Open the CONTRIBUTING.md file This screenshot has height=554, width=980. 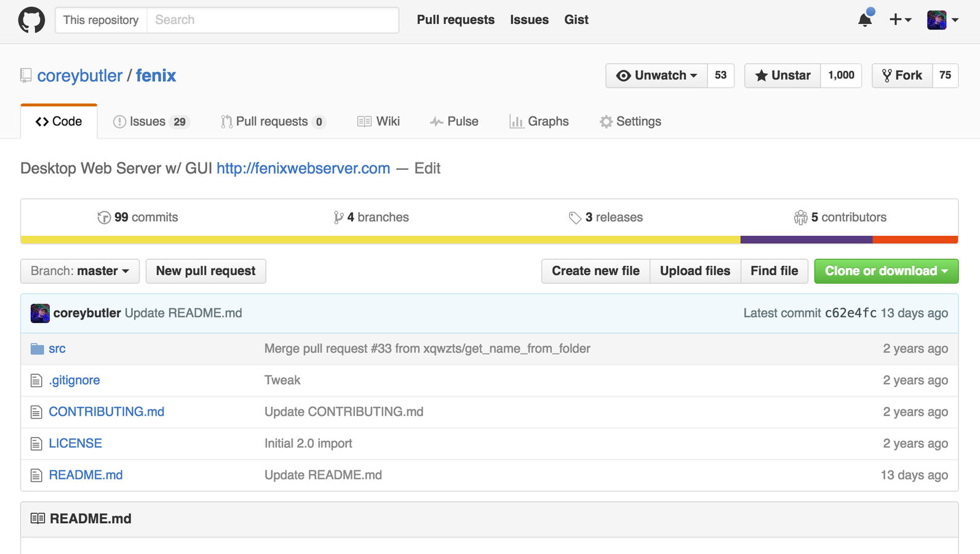[106, 412]
